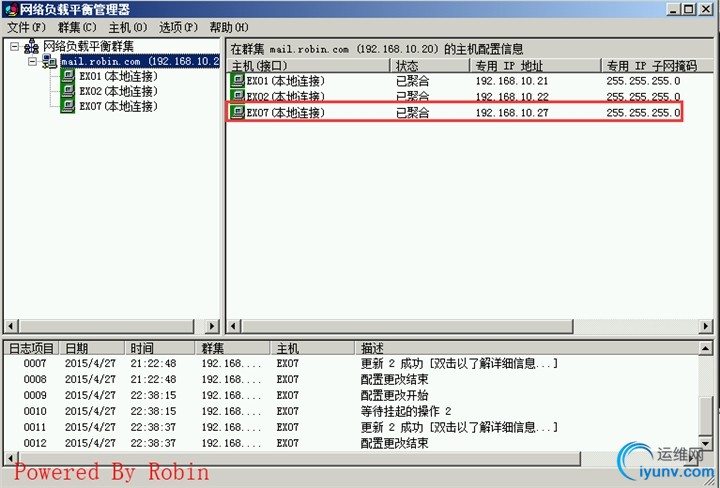This screenshot has width=720, height=488.
Task: Click IP address 192.168.10.22 cell
Action: [x=512, y=96]
